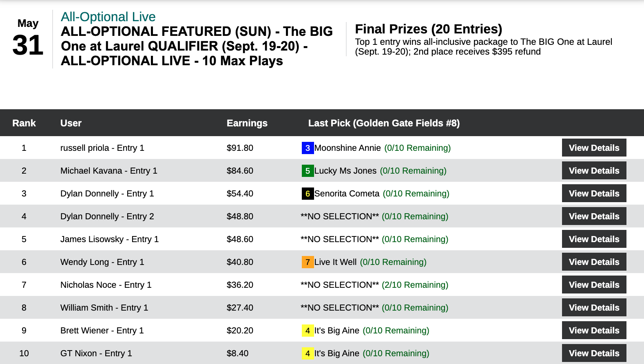Click yellow 4 badge in Brett Wiener row

308,331
